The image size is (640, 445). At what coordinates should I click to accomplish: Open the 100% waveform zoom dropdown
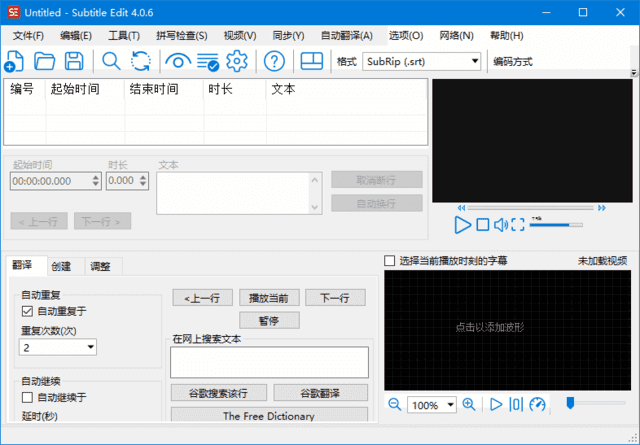click(431, 405)
